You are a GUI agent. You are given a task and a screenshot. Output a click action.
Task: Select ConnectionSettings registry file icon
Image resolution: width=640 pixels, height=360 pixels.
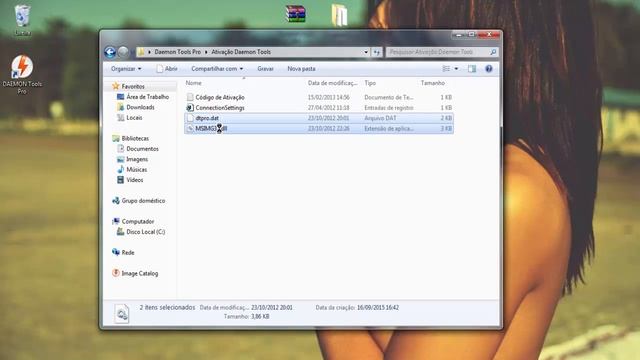tap(190, 108)
